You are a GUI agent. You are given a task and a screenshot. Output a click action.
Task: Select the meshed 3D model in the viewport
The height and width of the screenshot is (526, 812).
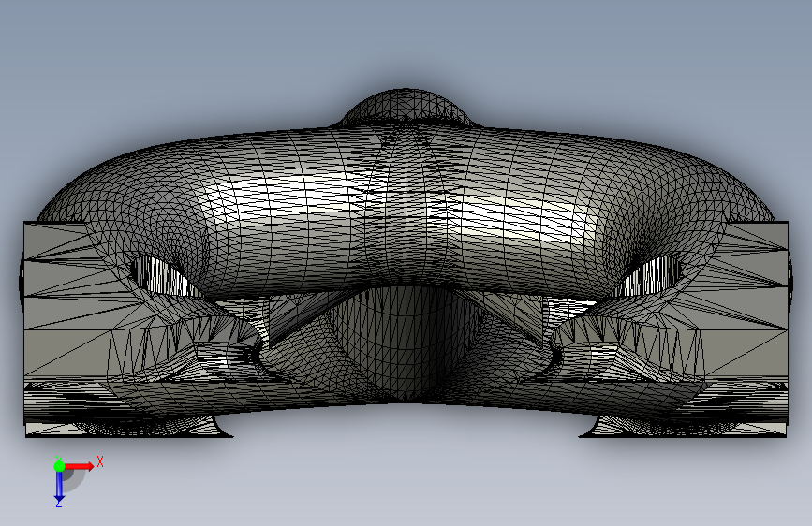coord(406,264)
